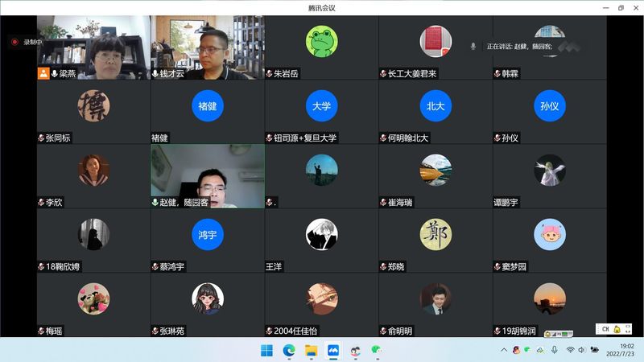Click the CH input method indicator

click(x=605, y=328)
